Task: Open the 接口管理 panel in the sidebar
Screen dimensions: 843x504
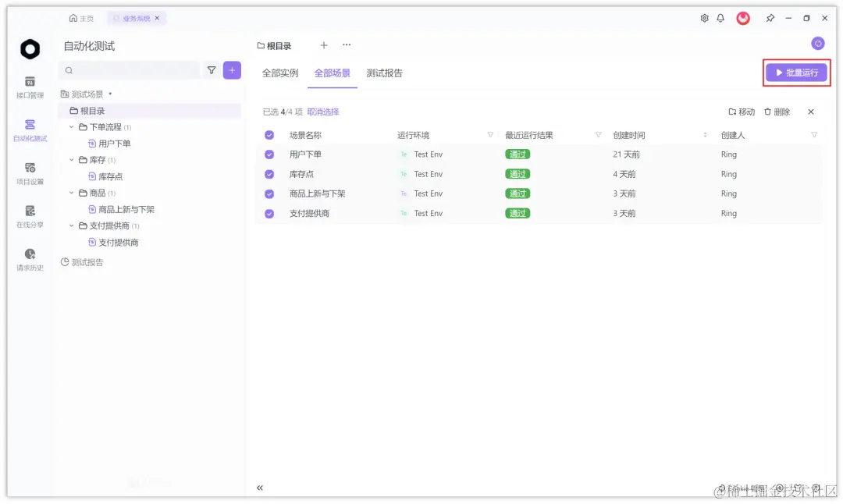Action: (29, 87)
